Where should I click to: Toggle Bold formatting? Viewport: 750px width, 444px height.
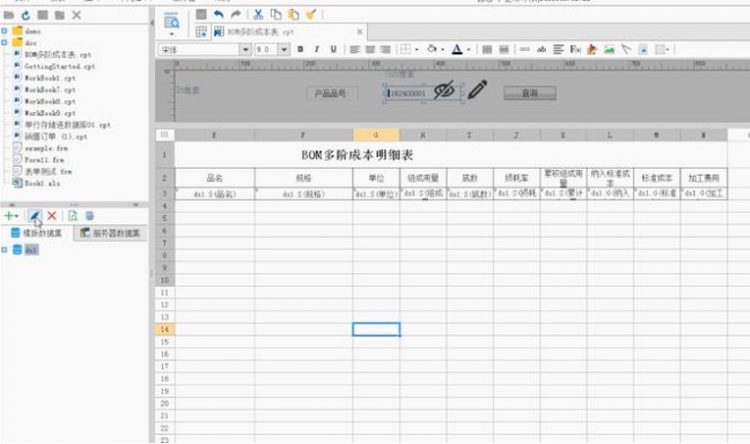pos(300,49)
